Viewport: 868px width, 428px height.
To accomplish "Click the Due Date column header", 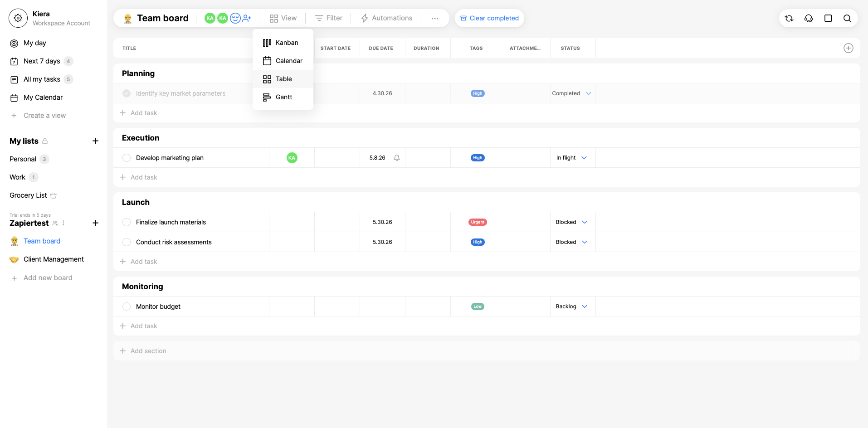I will (381, 48).
